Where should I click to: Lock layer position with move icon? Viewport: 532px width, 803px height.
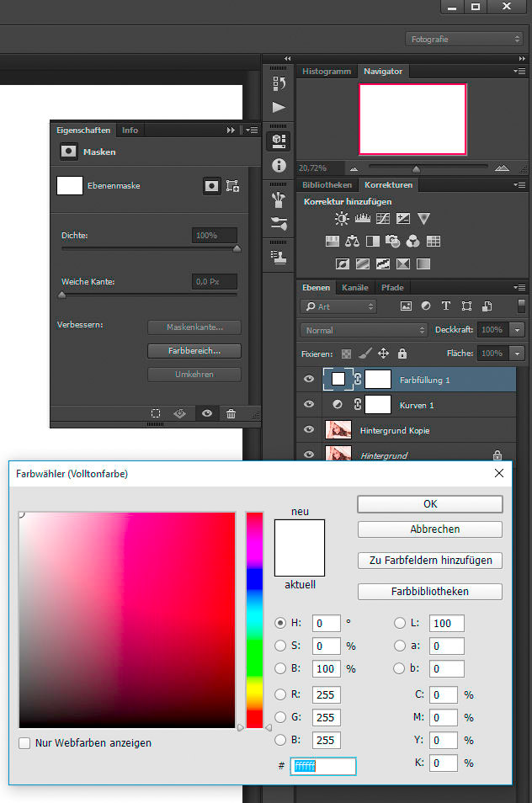pyautogui.click(x=383, y=354)
